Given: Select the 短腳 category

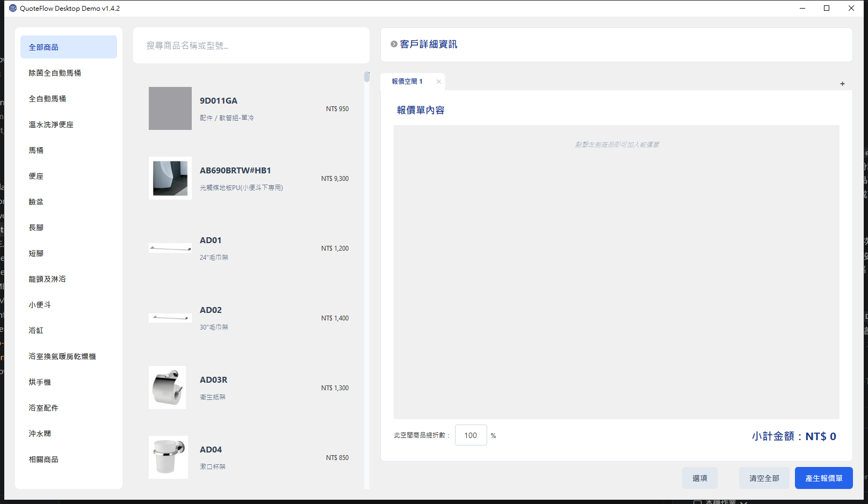Looking at the screenshot, I should pos(69,253).
